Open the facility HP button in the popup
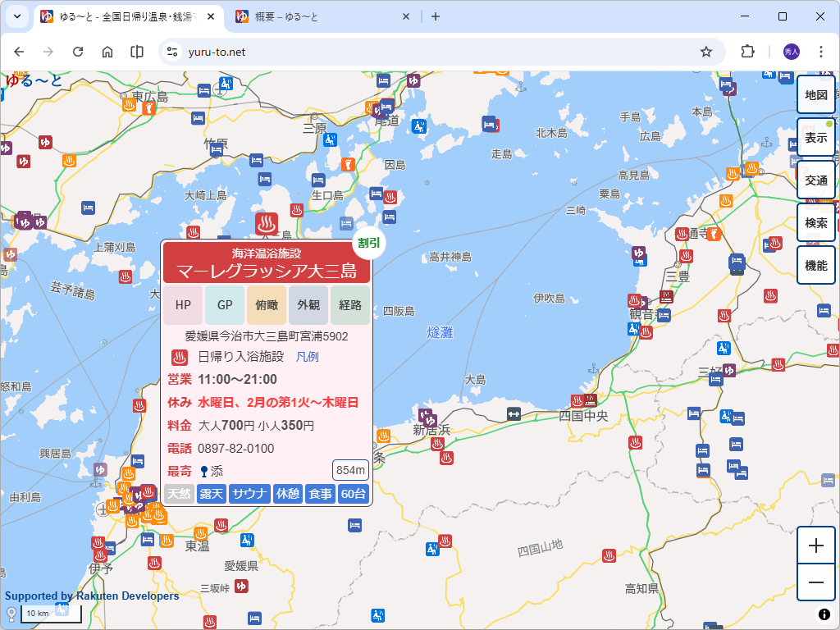Viewport: 840px width, 630px height. (x=182, y=304)
